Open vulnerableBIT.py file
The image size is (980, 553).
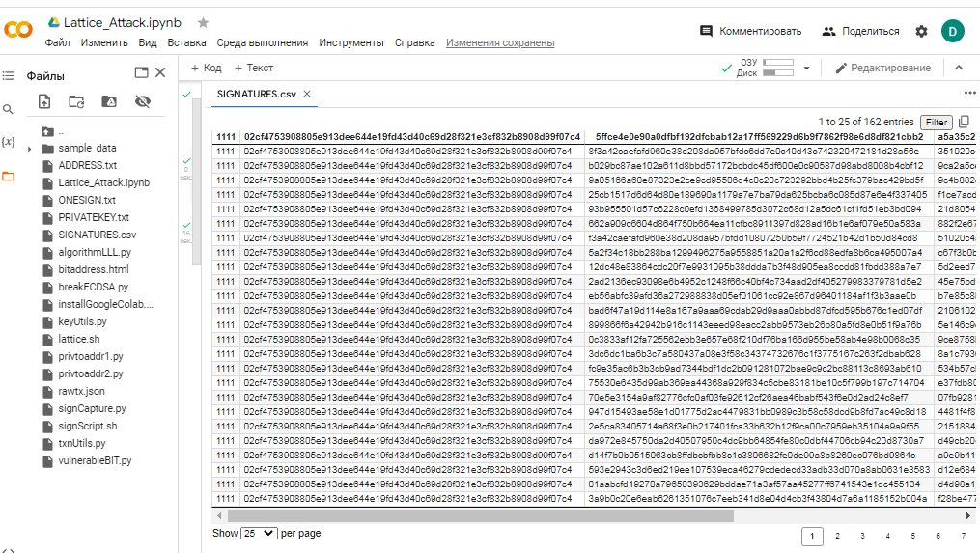pos(95,460)
